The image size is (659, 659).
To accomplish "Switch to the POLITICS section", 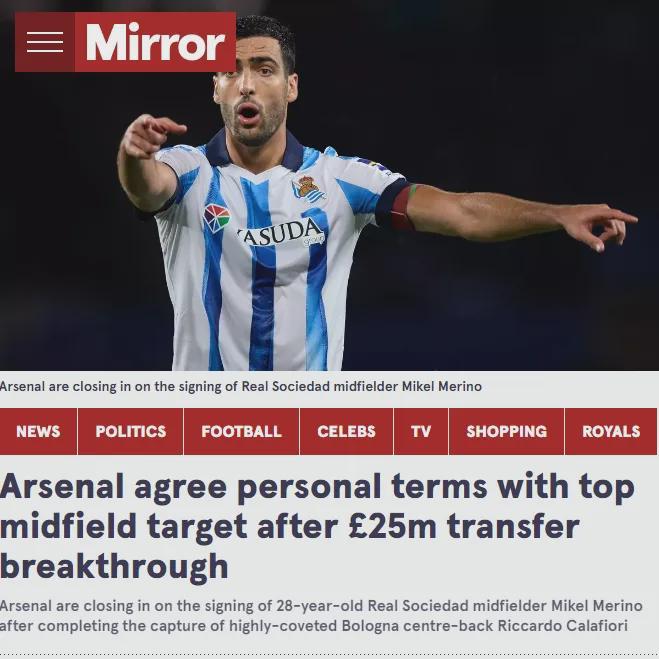I will pos(131,431).
